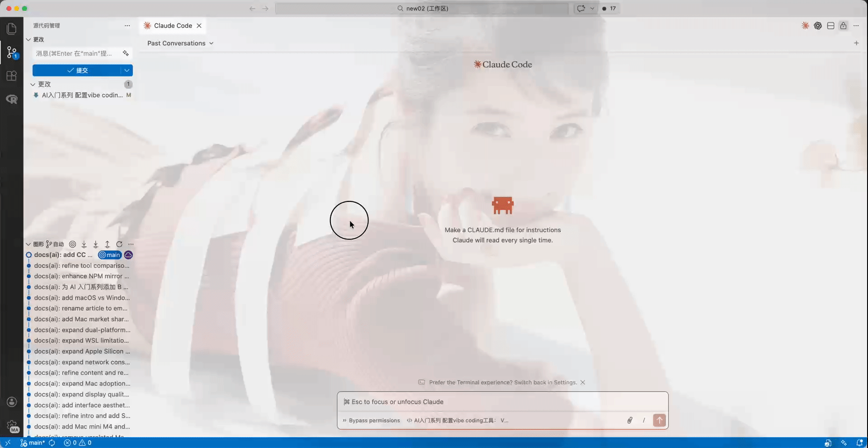Open the Past Conversations dropdown
This screenshot has height=448, width=868.
180,43
